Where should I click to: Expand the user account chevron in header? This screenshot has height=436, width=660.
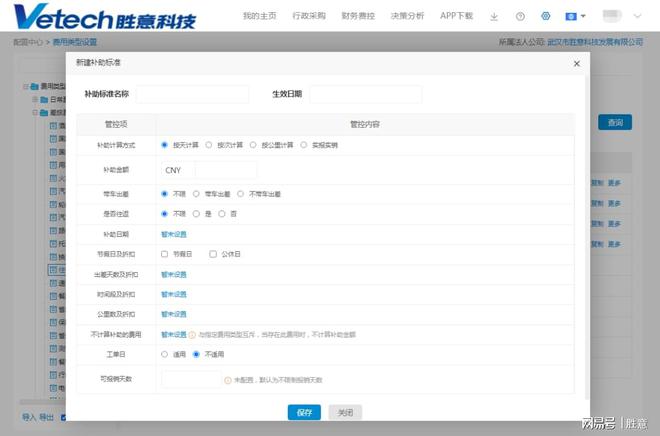click(x=637, y=16)
